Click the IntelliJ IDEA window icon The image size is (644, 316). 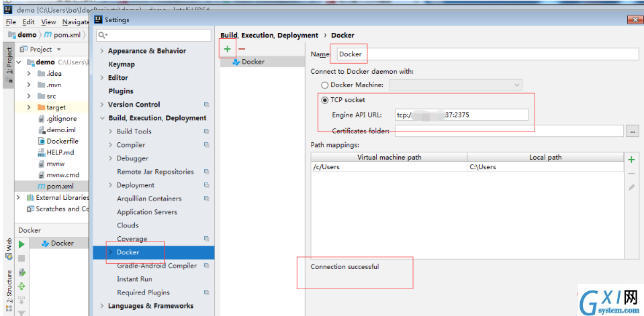pyautogui.click(x=8, y=9)
